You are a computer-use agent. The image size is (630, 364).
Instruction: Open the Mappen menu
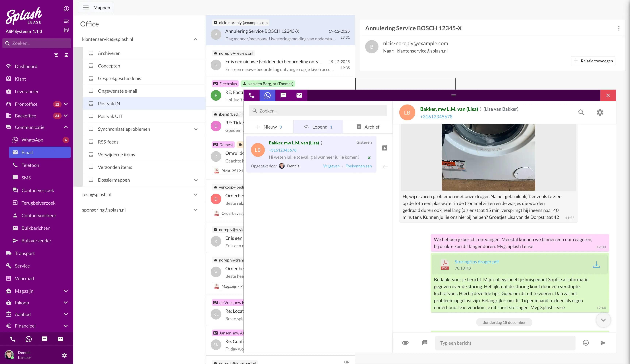point(96,7)
